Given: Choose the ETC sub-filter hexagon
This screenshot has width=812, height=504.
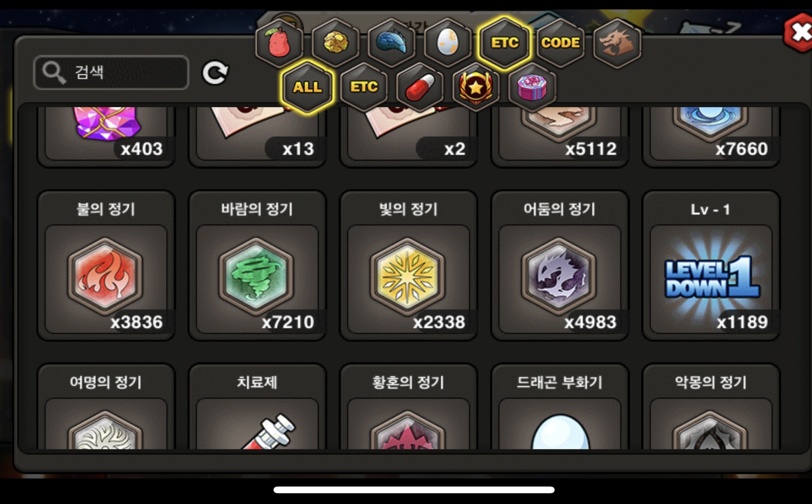Looking at the screenshot, I should [x=364, y=87].
